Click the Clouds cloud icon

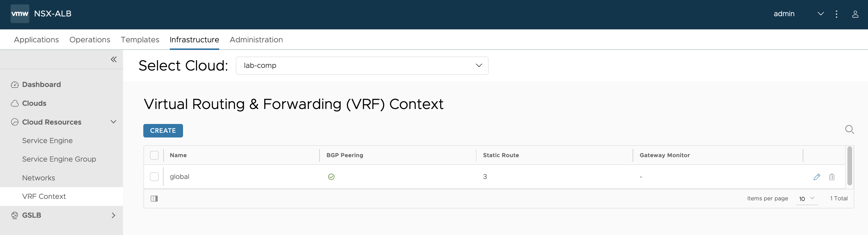pos(14,104)
